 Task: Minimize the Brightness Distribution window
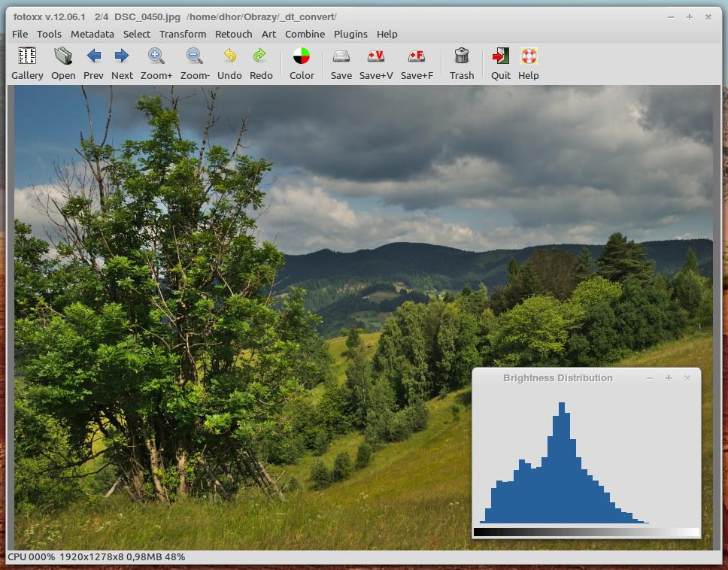tap(650, 377)
